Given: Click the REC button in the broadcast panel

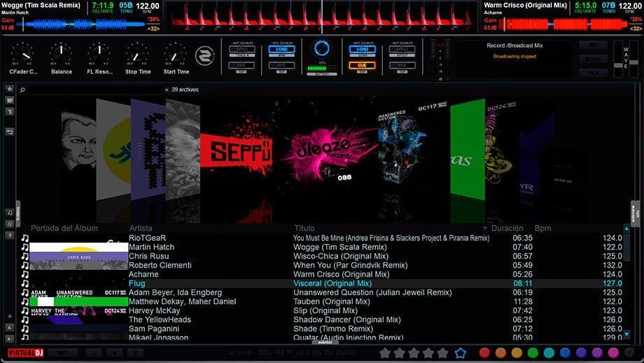Looking at the screenshot, I should pyautogui.click(x=593, y=46).
